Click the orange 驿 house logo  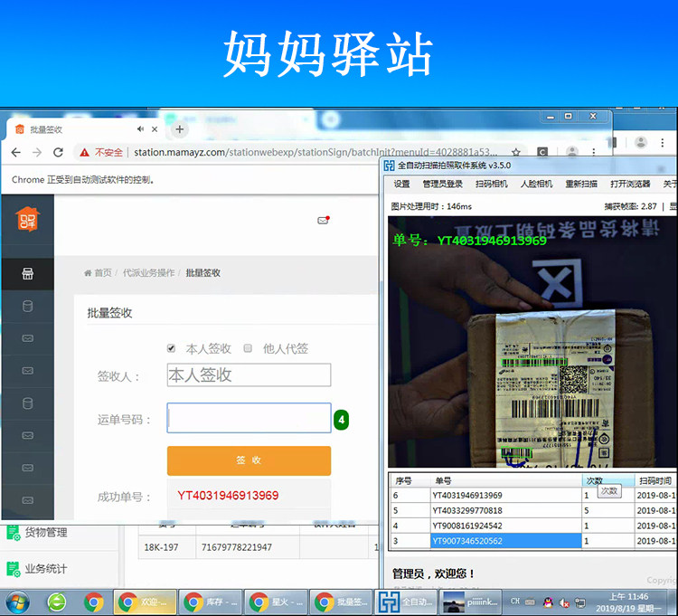coord(28,219)
